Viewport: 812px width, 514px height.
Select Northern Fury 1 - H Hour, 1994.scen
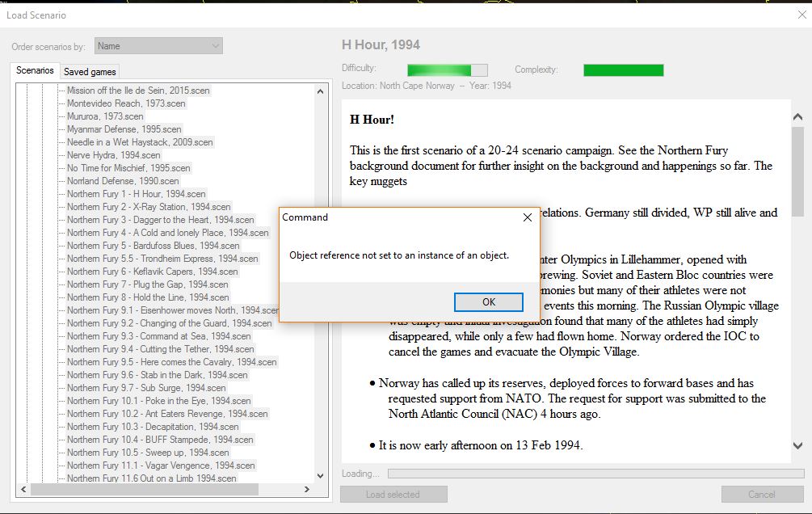(x=137, y=194)
